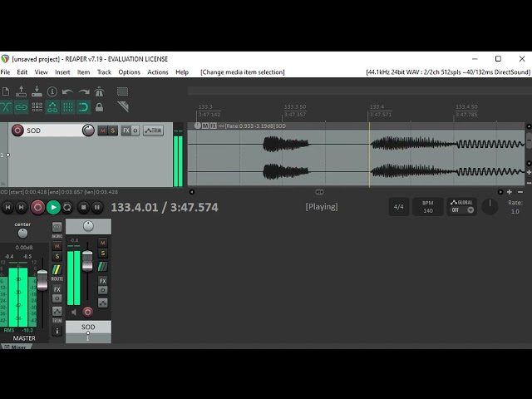
Task: Click the transport Record button
Action: point(37,207)
